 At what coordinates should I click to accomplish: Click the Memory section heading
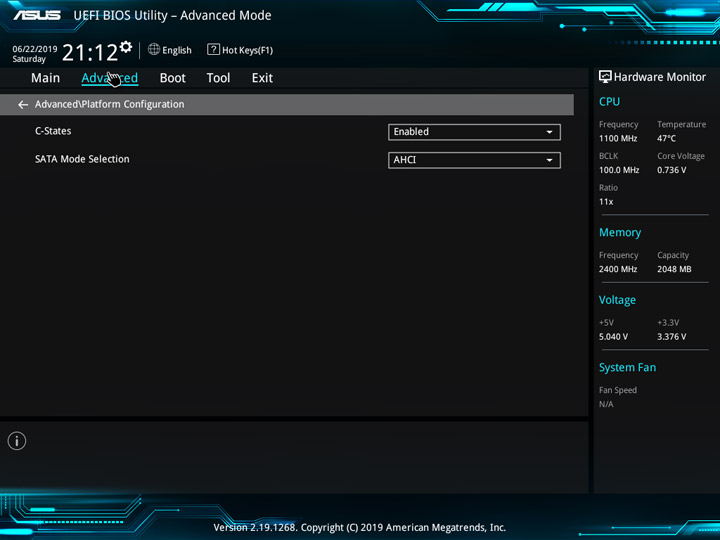[x=620, y=232]
